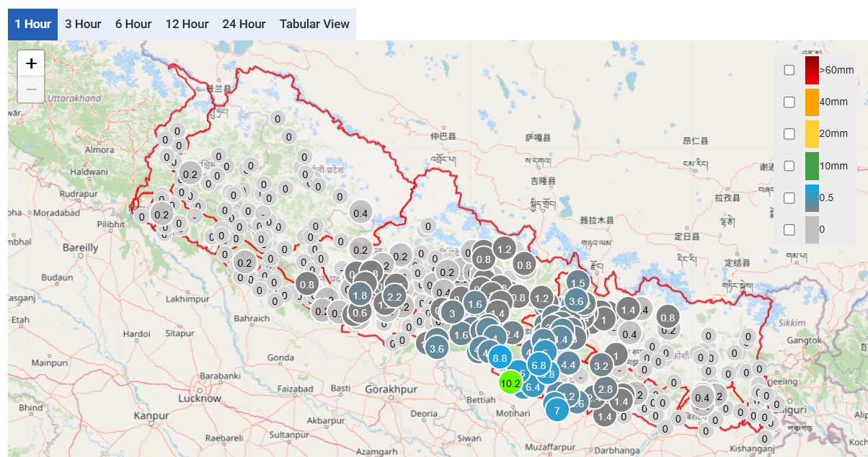This screenshot has width=868, height=457.
Task: Select the 2.2 rainfall marker
Action: coord(394,296)
